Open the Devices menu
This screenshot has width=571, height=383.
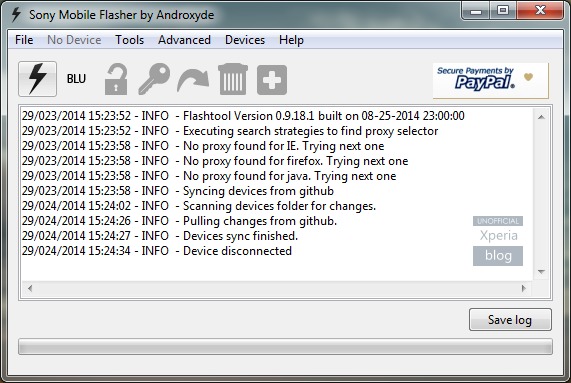[x=245, y=40]
